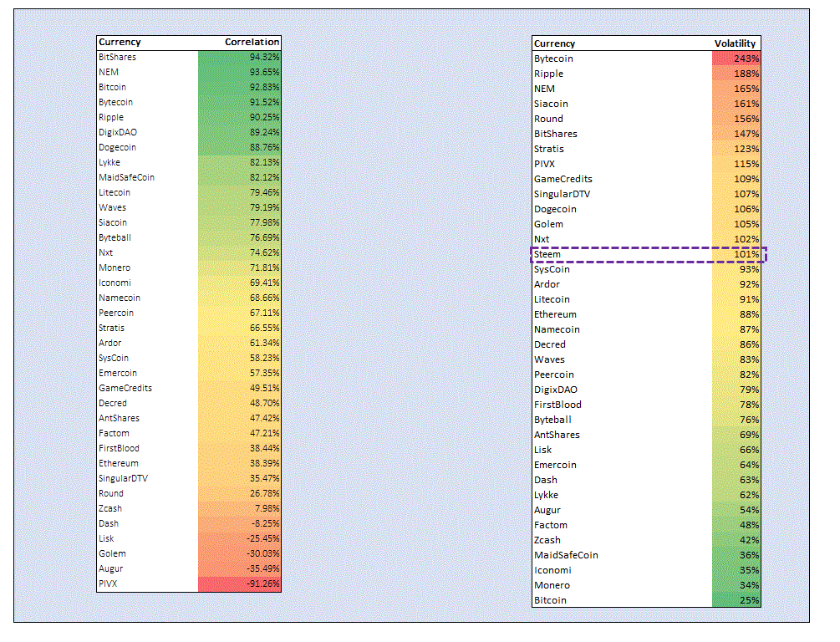Click FirstBlood in the volatility table
This screenshot has width=840, height=642.
click(x=557, y=405)
